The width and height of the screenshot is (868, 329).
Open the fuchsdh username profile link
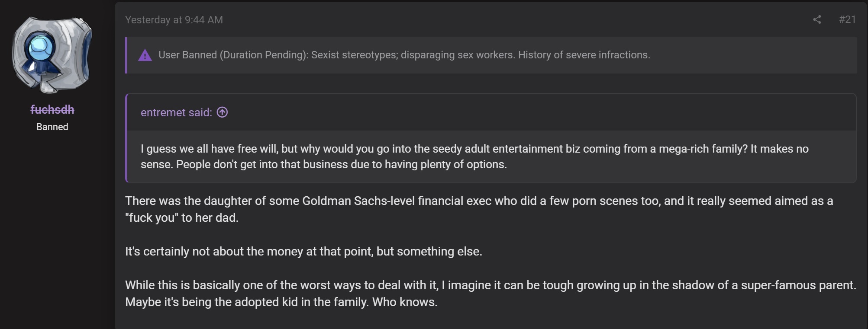pos(52,110)
